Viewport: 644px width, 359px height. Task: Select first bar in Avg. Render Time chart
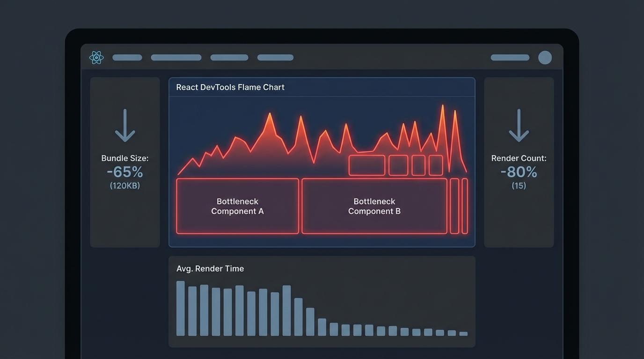click(x=180, y=309)
